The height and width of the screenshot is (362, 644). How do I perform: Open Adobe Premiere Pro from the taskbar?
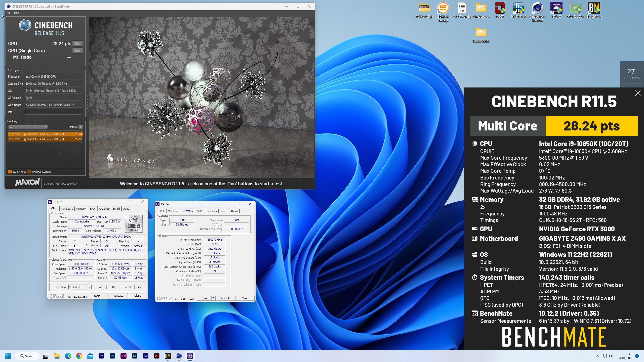(x=101, y=356)
